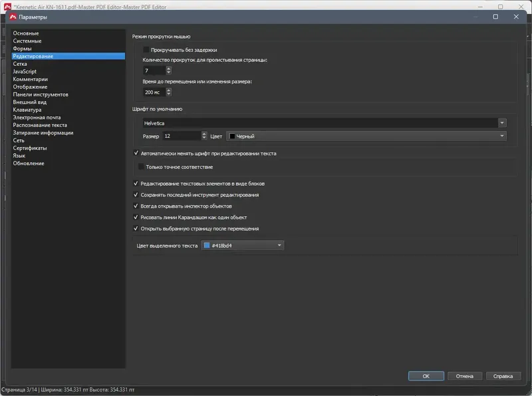Open help via the Справка button
Screen dimensions: 532x396
click(x=505, y=375)
